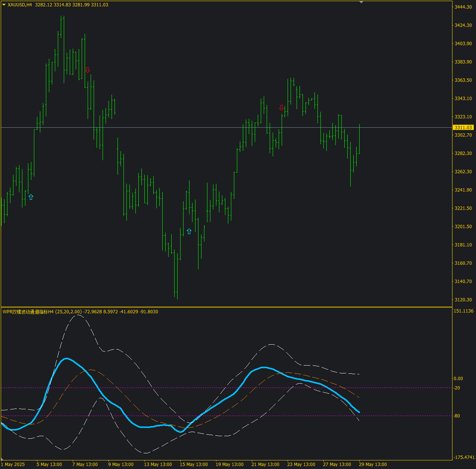Screen dimensions: 476x469
Task: Click the XAUUSD,H4 OHLC header text
Action: pyautogui.click(x=58, y=5)
